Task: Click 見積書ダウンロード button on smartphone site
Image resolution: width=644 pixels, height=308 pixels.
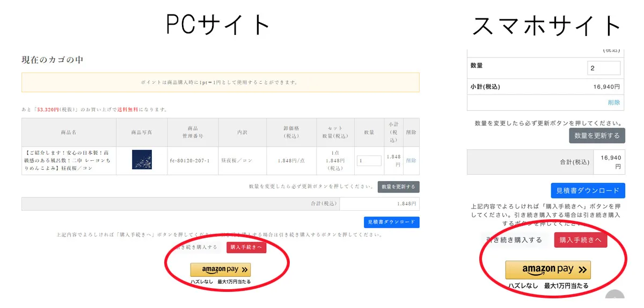Action: pyautogui.click(x=588, y=190)
